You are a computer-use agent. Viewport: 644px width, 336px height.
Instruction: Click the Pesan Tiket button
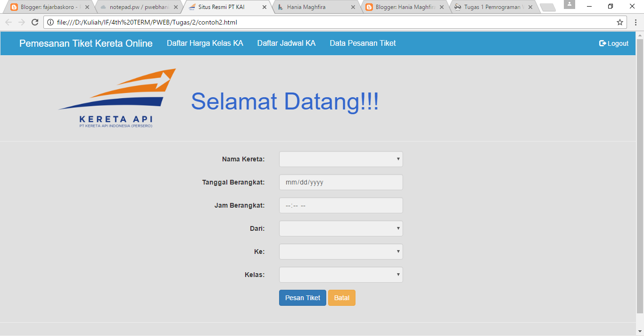pyautogui.click(x=303, y=298)
